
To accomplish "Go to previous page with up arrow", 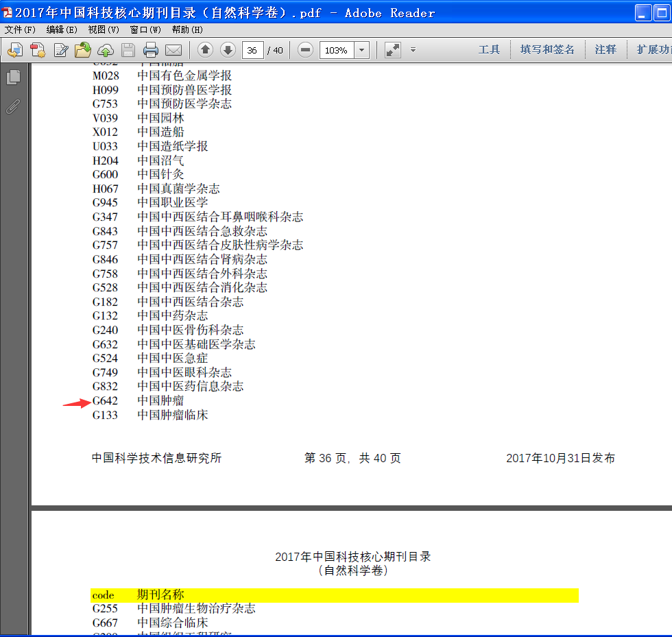I will point(205,50).
